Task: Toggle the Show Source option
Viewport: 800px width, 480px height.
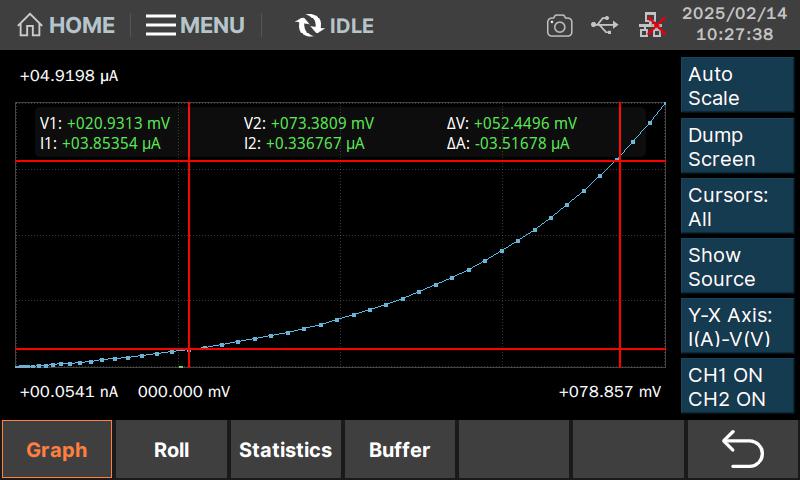Action: (738, 267)
